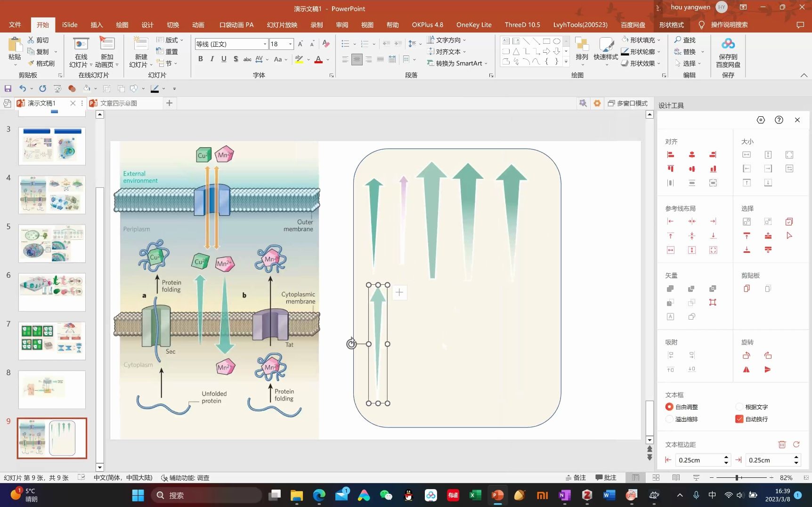Click the font color red A swatch

(318, 59)
